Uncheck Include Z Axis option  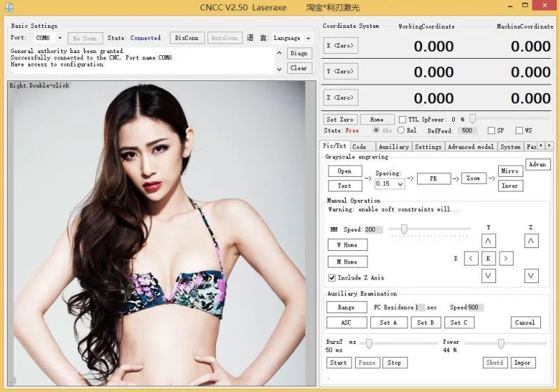click(331, 277)
